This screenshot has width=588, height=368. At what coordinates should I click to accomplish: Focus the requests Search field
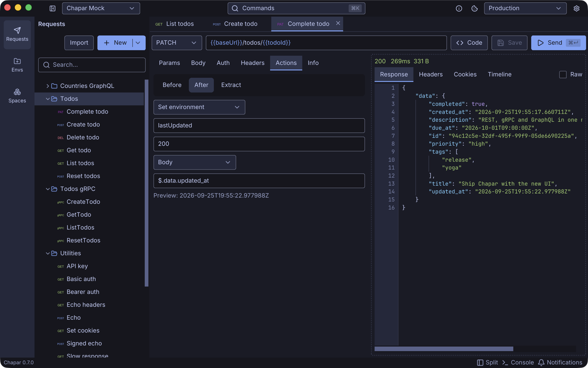point(92,65)
